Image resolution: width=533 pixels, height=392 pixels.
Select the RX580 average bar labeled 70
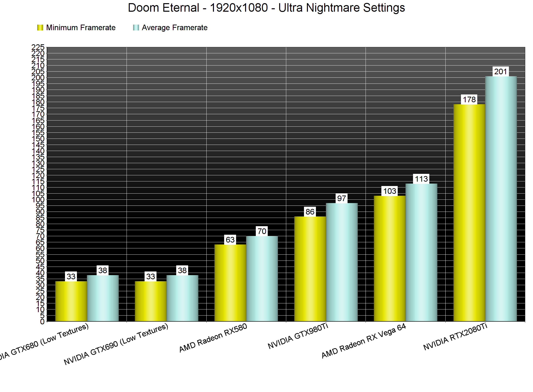pyautogui.click(x=262, y=279)
